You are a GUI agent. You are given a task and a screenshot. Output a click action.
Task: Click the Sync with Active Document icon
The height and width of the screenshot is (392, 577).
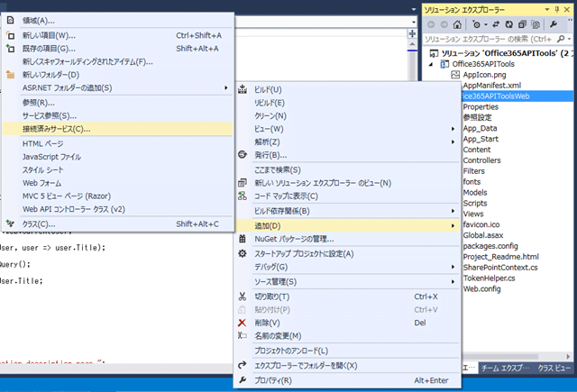(x=497, y=24)
